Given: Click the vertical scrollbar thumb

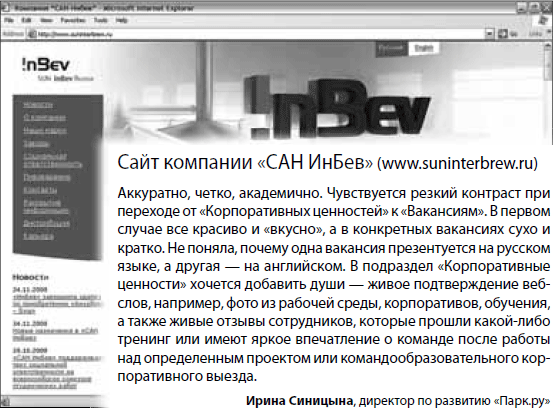Looking at the screenshot, I should [548, 66].
